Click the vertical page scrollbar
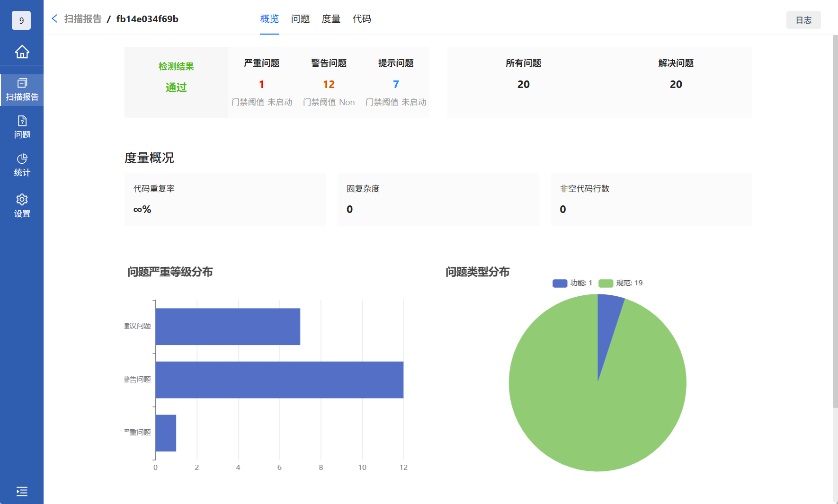 coord(835,221)
